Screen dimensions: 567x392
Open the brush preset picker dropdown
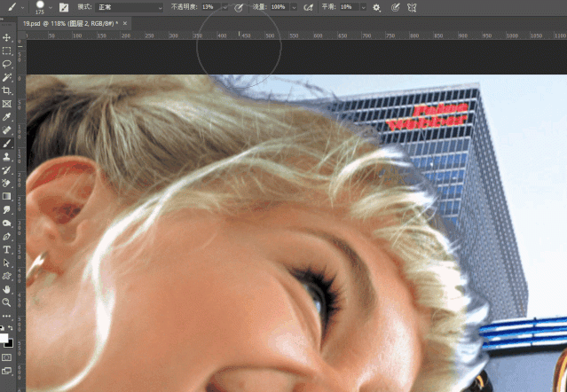click(x=49, y=7)
